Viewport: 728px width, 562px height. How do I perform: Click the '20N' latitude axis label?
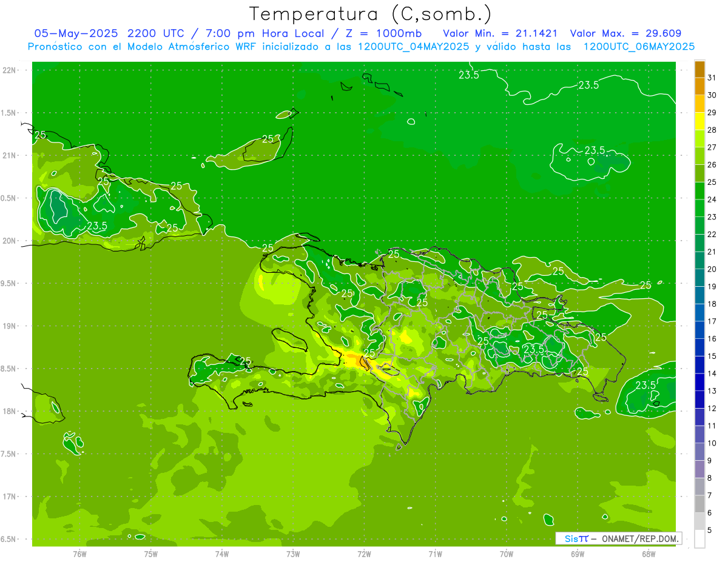click(9, 241)
